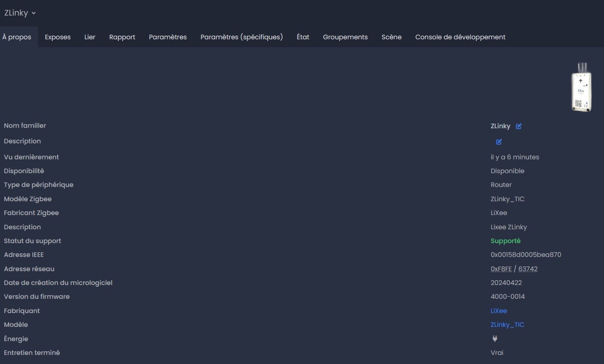Image resolution: width=604 pixels, height=364 pixels.
Task: Click the 'Vu dernièrement' label
Action: 32,157
